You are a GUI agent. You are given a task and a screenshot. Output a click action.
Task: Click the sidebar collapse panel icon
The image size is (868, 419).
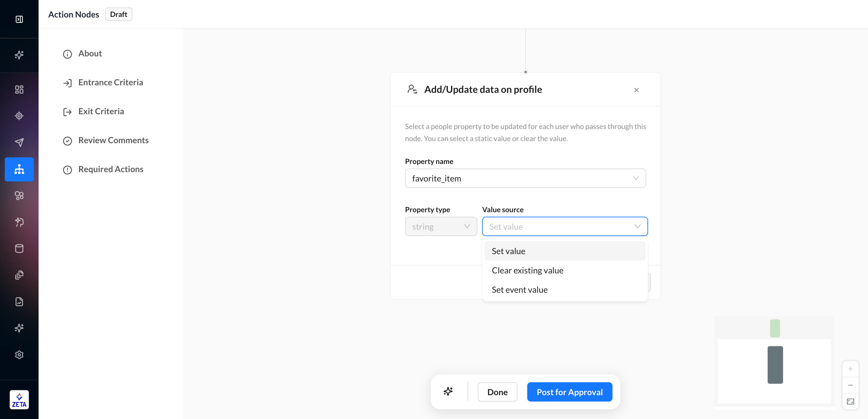pyautogui.click(x=19, y=19)
